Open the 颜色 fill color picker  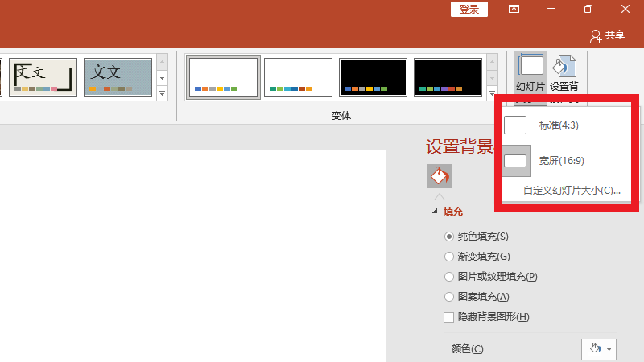598,348
